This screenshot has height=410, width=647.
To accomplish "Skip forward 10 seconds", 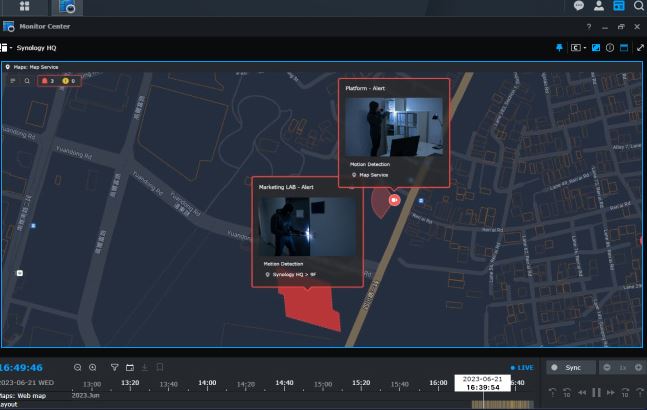I will tap(625, 393).
